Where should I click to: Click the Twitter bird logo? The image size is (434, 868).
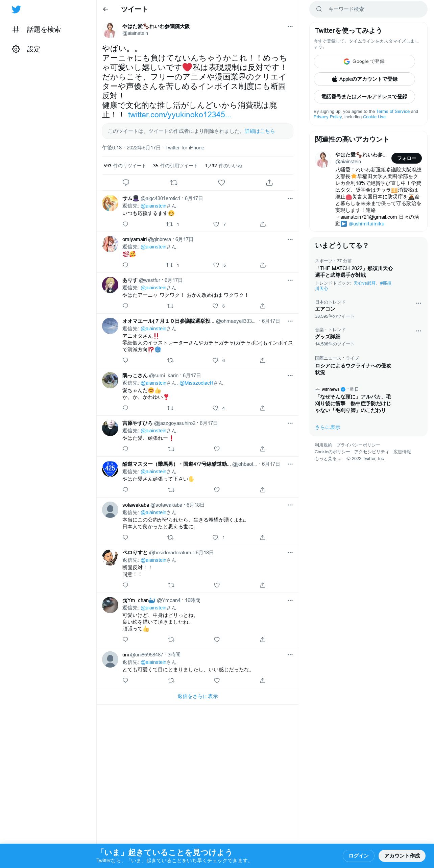[16, 9]
